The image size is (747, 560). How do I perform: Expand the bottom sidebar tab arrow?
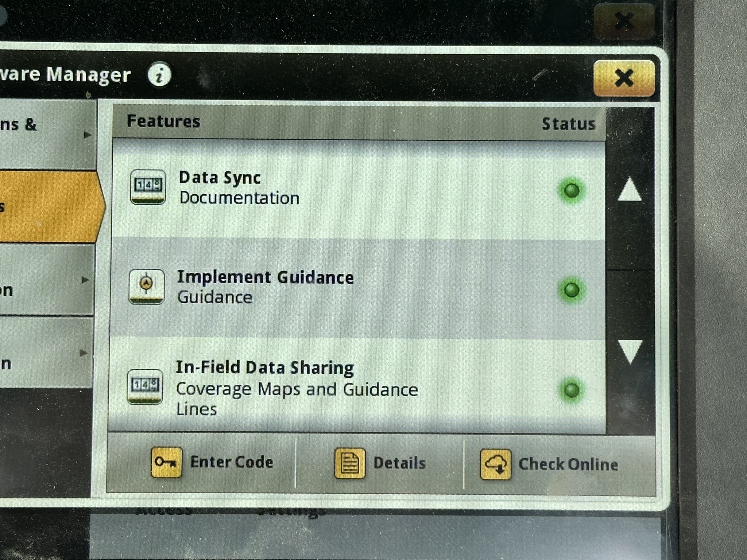click(x=83, y=353)
